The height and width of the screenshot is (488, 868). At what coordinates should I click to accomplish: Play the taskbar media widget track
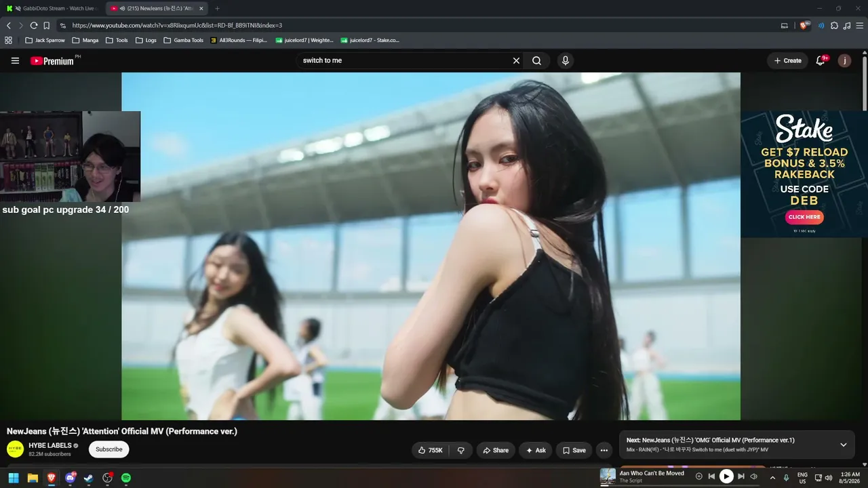pyautogui.click(x=726, y=476)
